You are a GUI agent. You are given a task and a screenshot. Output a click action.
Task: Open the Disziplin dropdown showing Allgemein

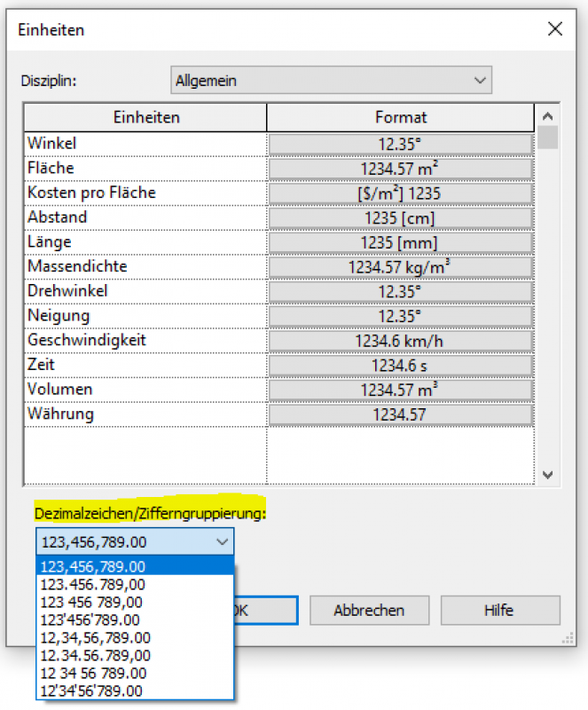331,81
